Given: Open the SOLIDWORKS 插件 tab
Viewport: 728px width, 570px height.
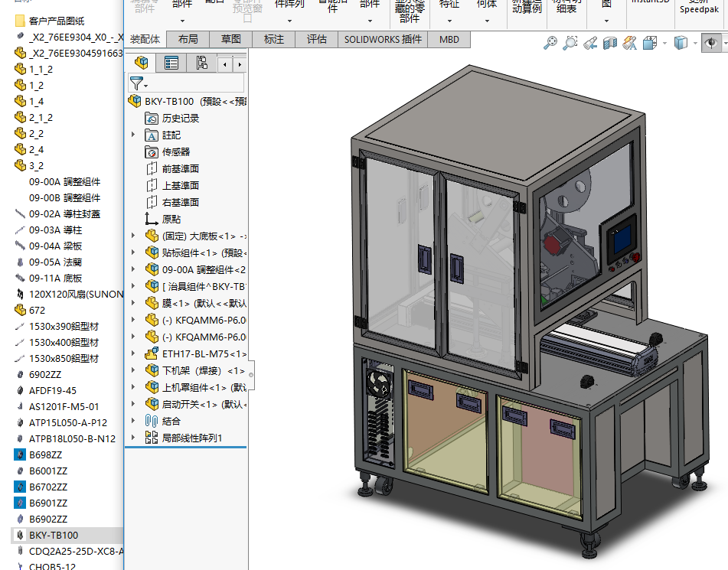Looking at the screenshot, I should (x=382, y=39).
